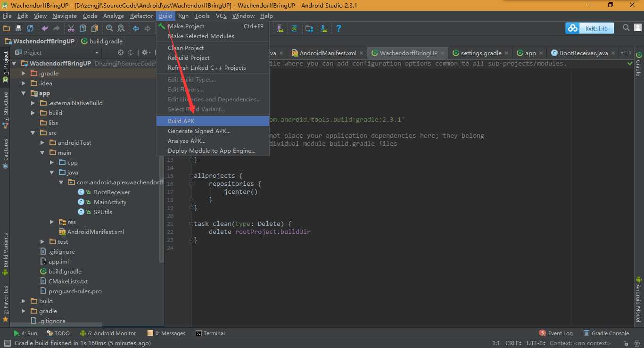Expand the .gradle folder in tree
The image size is (644, 348).
pyautogui.click(x=24, y=73)
